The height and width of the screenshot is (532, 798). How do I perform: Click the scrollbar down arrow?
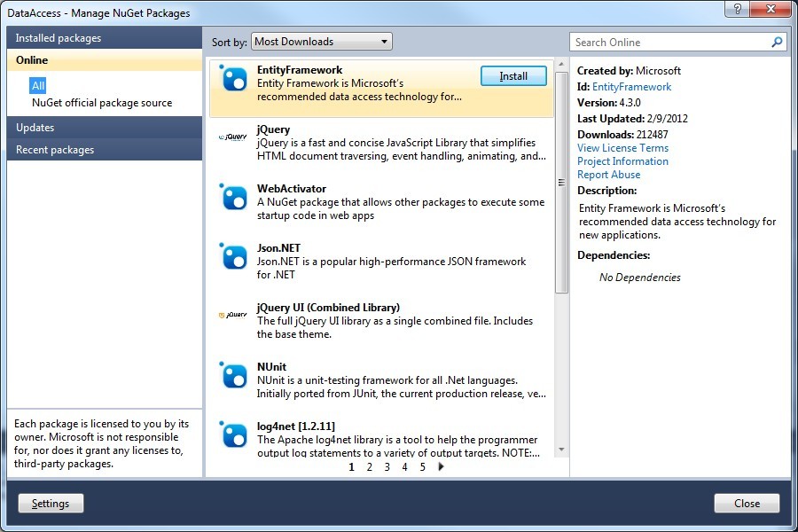coord(561,450)
